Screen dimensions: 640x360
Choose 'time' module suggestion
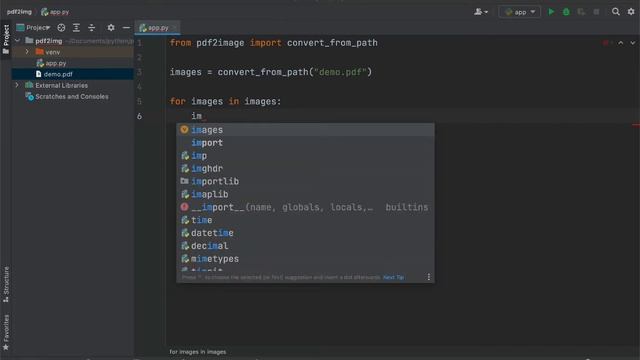coord(305,220)
